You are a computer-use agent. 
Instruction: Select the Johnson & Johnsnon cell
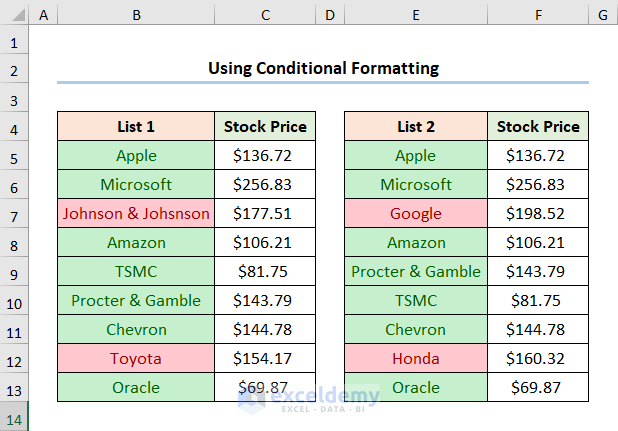136,214
